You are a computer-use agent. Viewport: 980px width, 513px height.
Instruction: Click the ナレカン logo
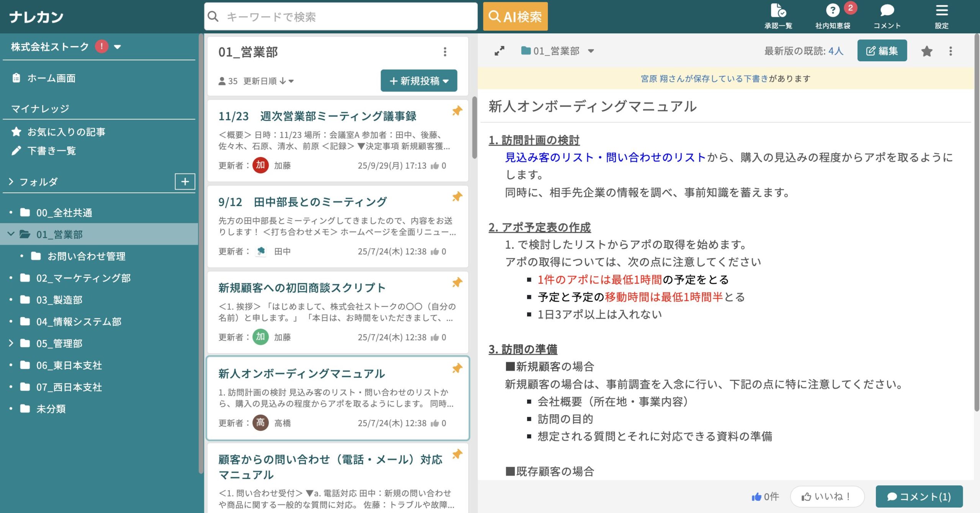point(36,16)
